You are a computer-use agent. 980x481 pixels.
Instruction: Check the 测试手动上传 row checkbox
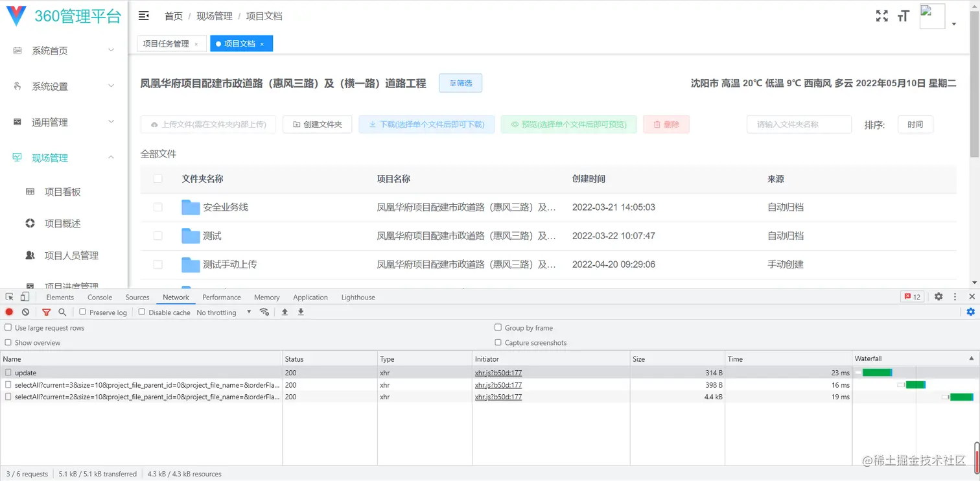point(158,264)
